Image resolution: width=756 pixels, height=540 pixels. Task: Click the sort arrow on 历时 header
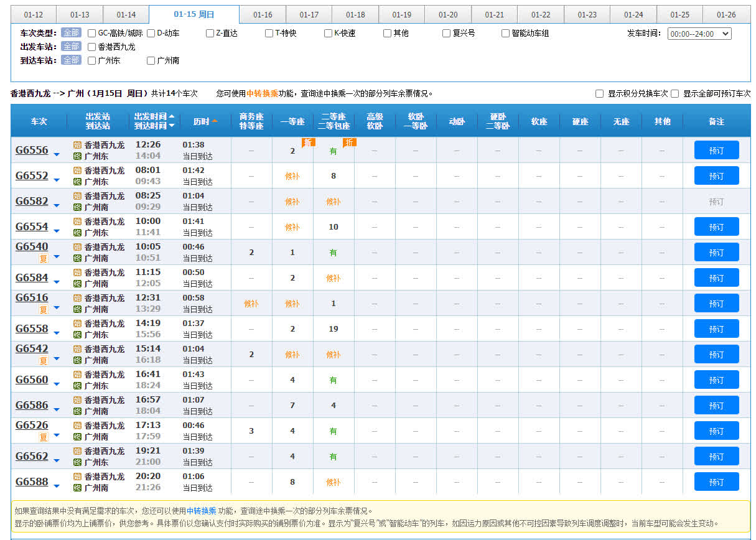[215, 121]
